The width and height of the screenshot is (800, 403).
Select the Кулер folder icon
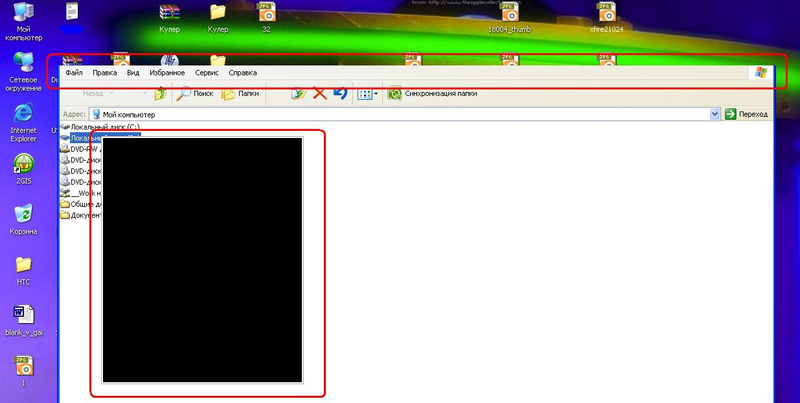(218, 18)
